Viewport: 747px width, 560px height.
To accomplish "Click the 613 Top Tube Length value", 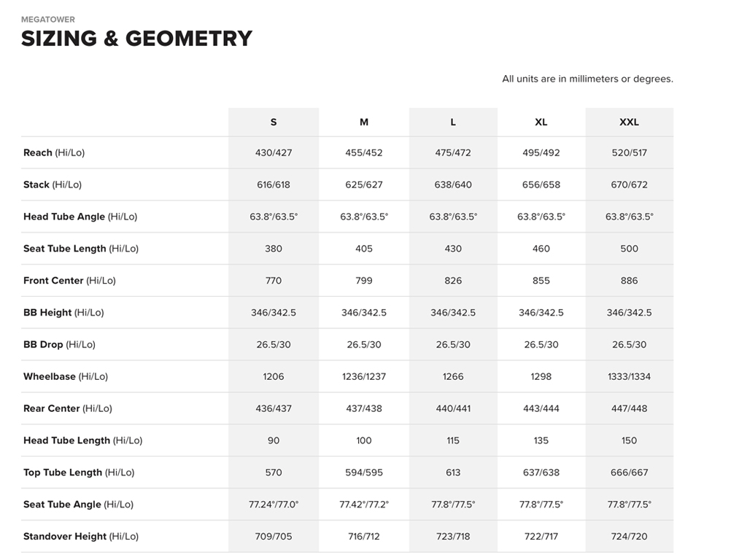I will [x=453, y=472].
